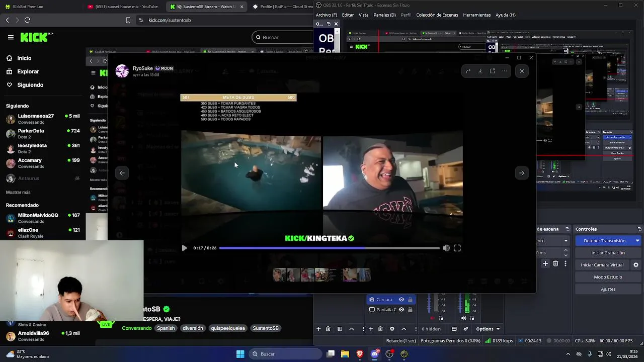The width and height of the screenshot is (644, 362).
Task: Open OBS Vista menu
Action: (363, 15)
